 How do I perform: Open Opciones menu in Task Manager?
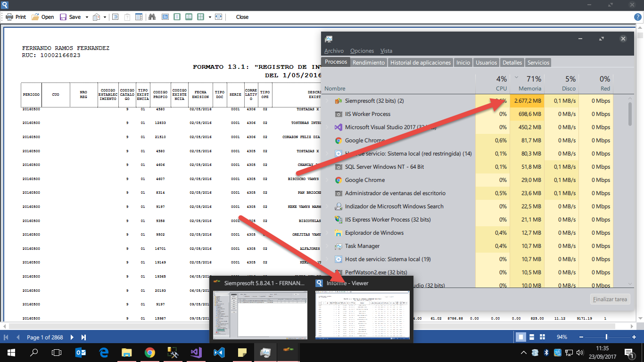tap(362, 51)
